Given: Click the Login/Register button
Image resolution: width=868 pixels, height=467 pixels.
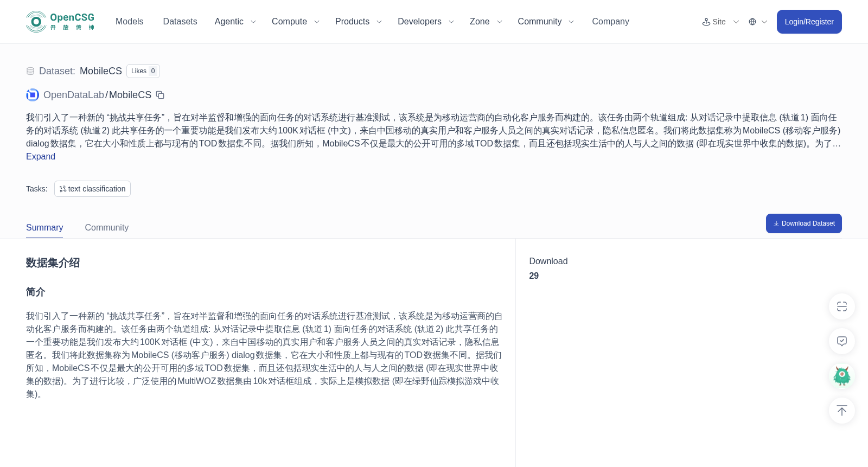Looking at the screenshot, I should (809, 22).
